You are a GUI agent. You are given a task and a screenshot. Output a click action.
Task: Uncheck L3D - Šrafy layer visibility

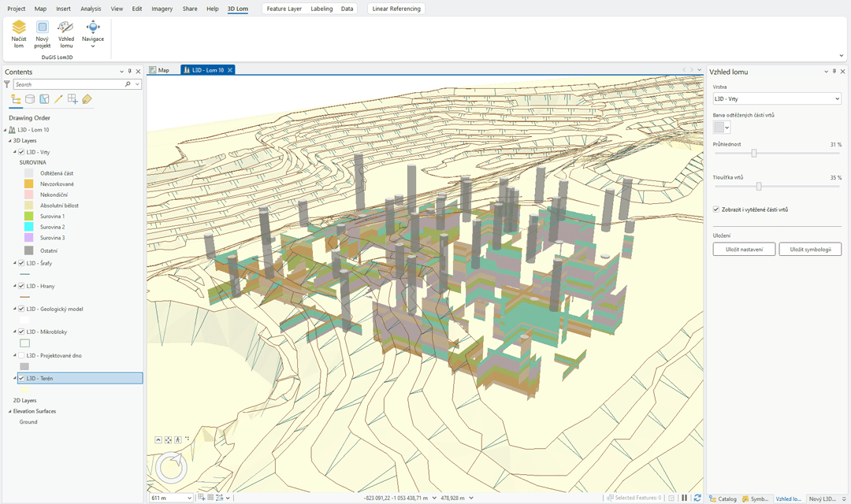click(21, 263)
